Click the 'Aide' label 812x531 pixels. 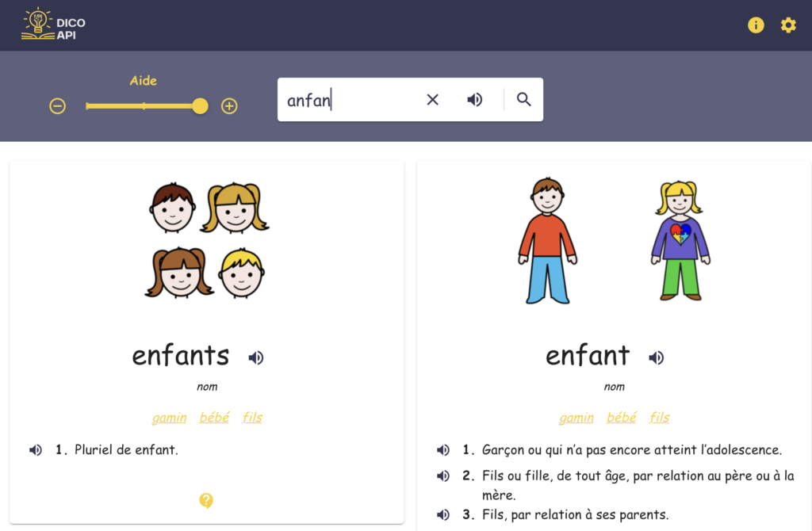pos(144,81)
